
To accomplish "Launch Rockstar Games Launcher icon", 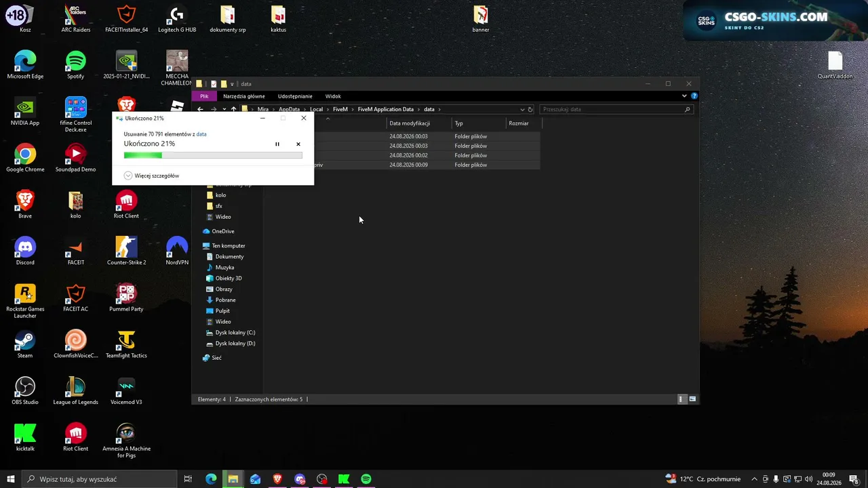I will click(25, 302).
